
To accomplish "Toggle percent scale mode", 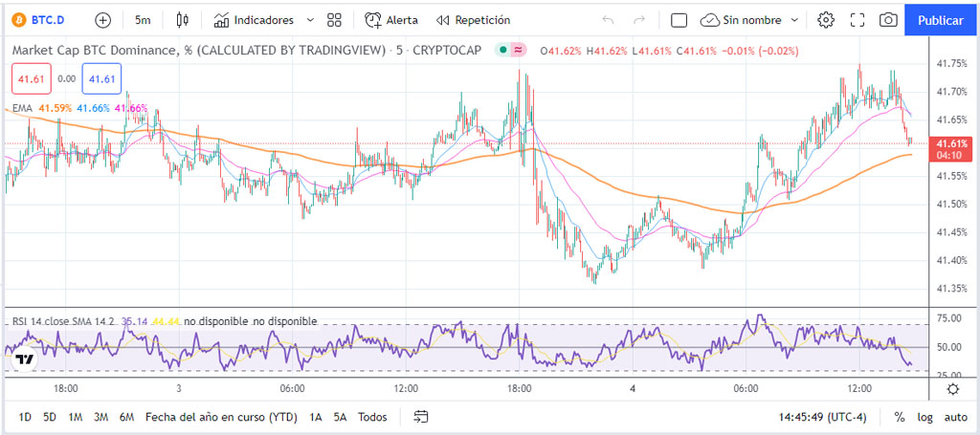I will [x=900, y=416].
